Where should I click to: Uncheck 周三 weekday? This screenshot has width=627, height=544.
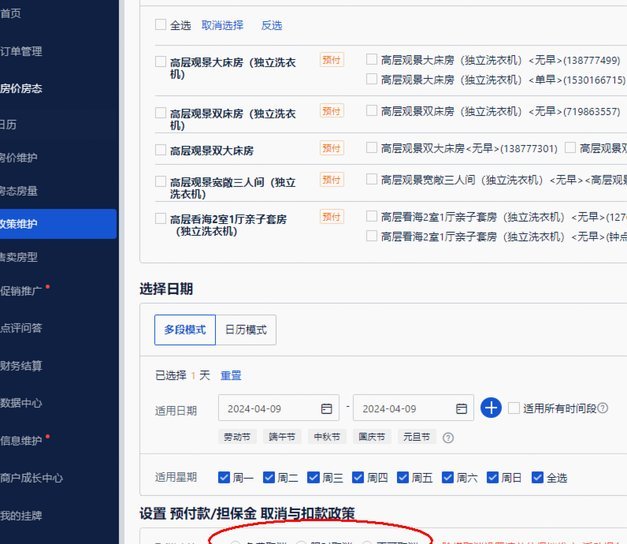(314, 477)
